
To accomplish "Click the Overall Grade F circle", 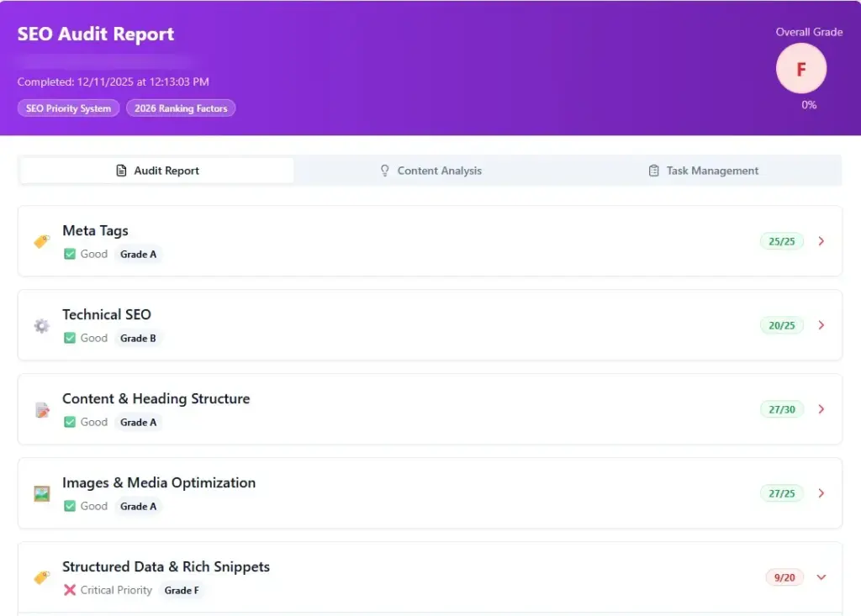I will 801,68.
